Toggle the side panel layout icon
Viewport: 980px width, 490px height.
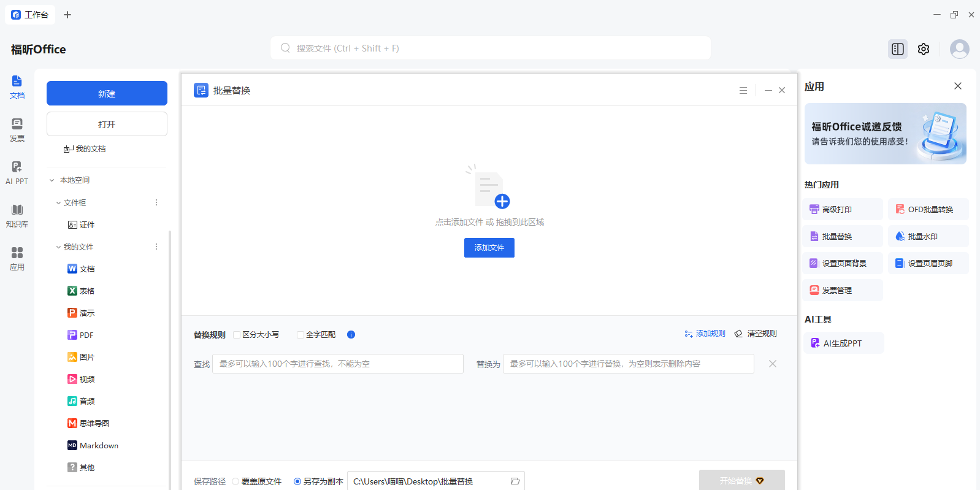tap(898, 49)
